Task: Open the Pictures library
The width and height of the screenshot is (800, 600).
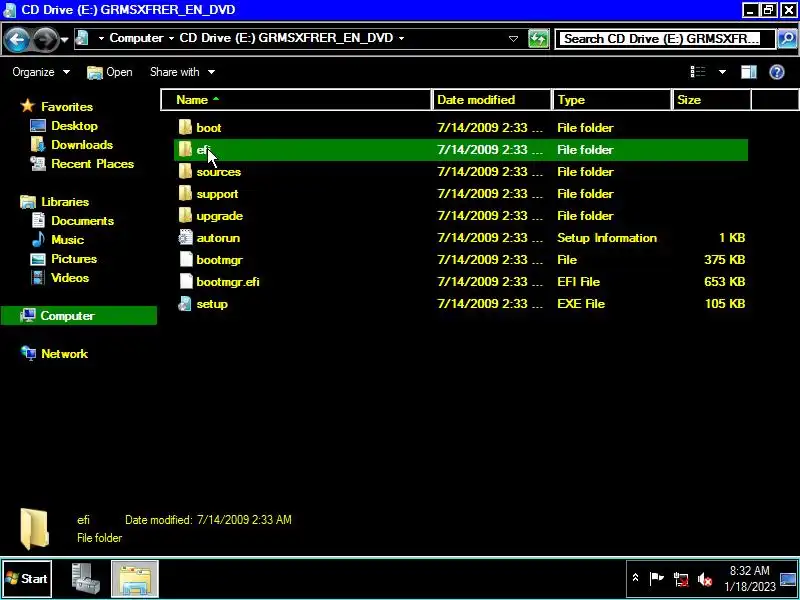Action: tap(73, 259)
